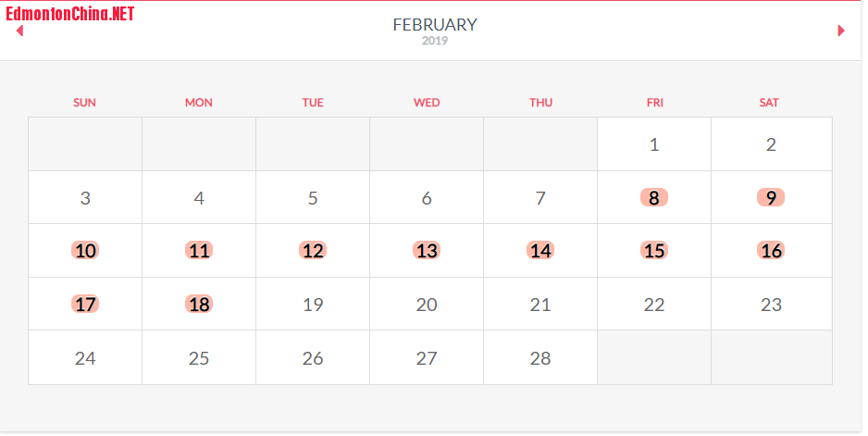Go to previous month with left arrow

pyautogui.click(x=20, y=31)
